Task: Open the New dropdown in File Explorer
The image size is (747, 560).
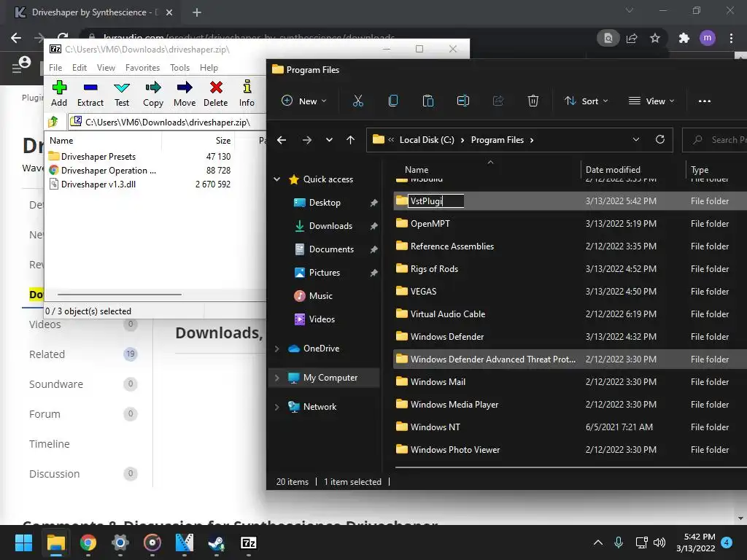Action: (304, 101)
